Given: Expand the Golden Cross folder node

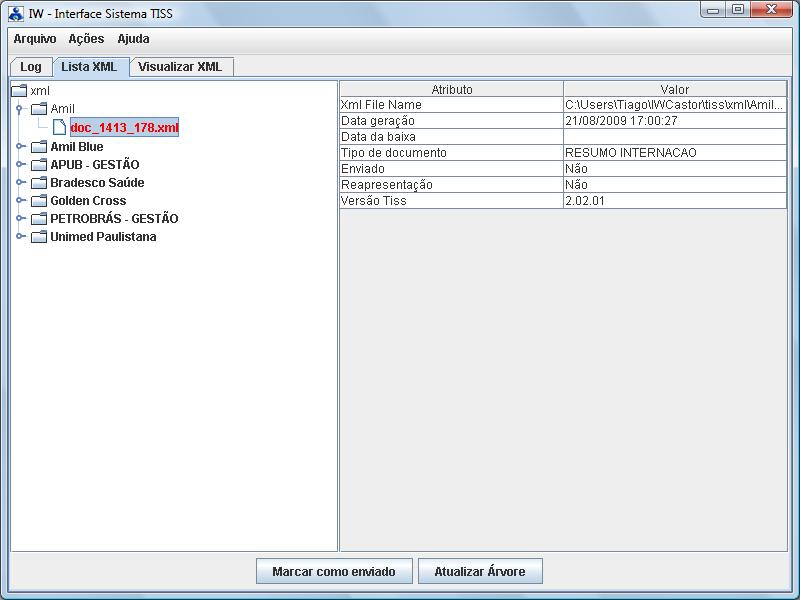Looking at the screenshot, I should pyautogui.click(x=19, y=201).
